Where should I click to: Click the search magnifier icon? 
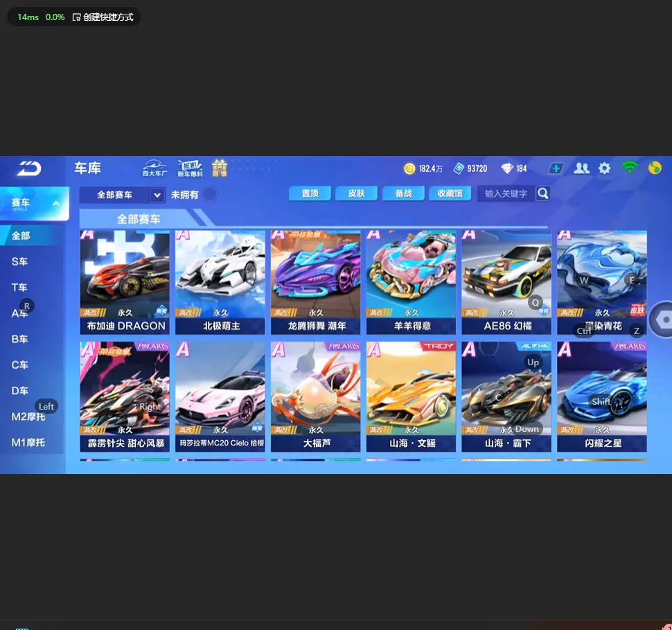pos(543,193)
